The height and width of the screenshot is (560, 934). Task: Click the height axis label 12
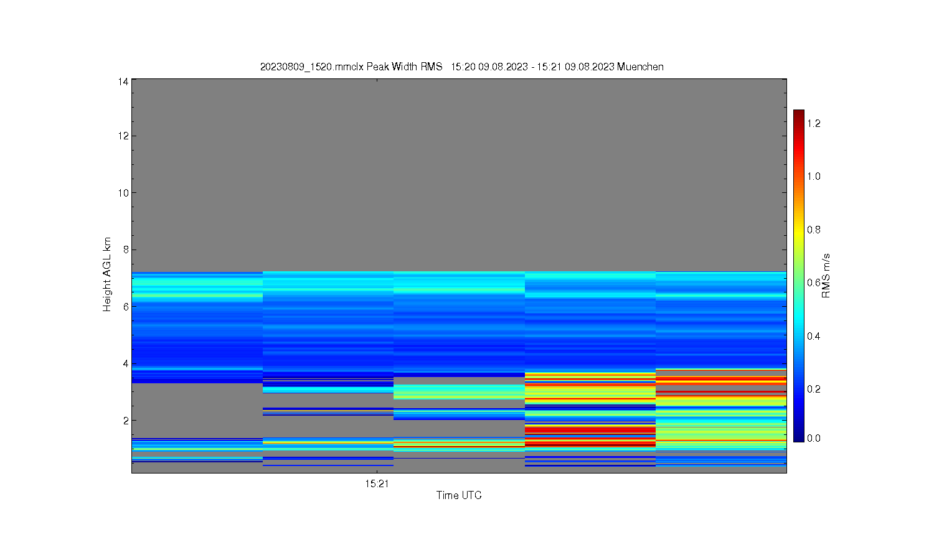coord(123,136)
